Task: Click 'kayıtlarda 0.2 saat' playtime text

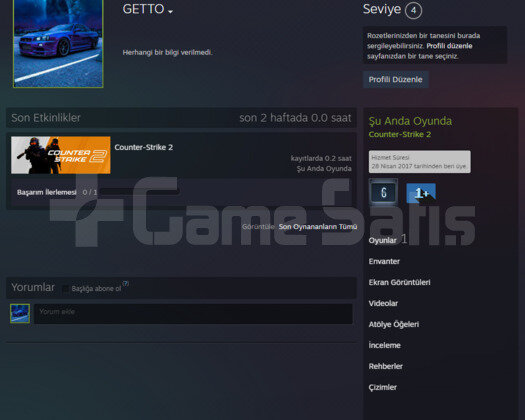Action: click(321, 158)
